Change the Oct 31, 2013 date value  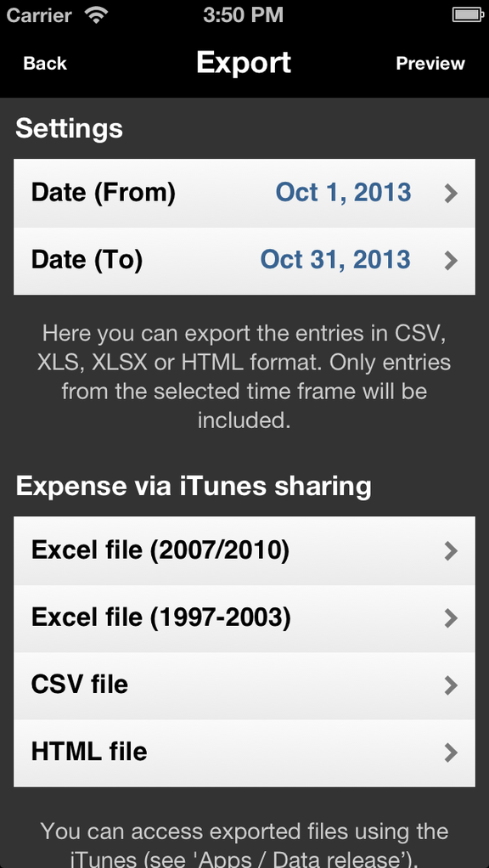click(x=336, y=260)
